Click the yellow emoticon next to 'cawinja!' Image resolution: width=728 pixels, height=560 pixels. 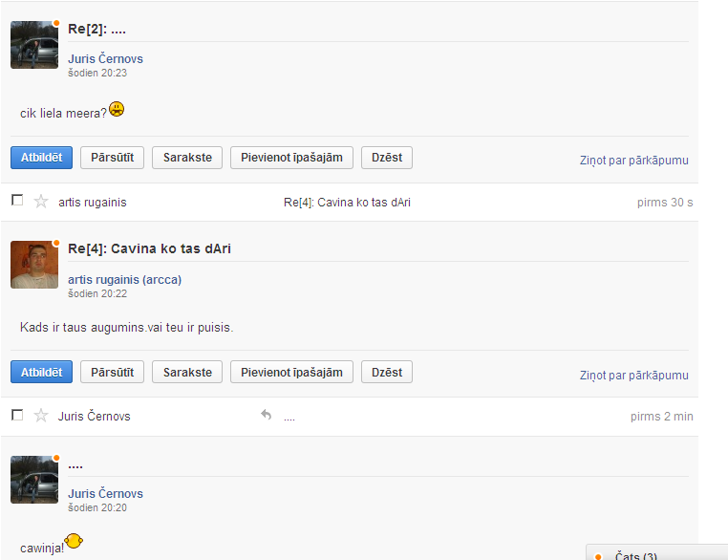coord(74,544)
